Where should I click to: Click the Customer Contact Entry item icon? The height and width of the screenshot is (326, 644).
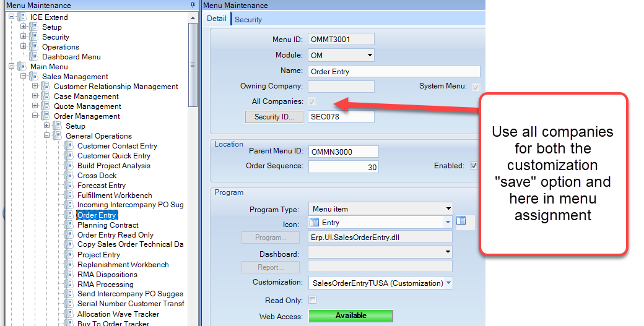(x=69, y=145)
